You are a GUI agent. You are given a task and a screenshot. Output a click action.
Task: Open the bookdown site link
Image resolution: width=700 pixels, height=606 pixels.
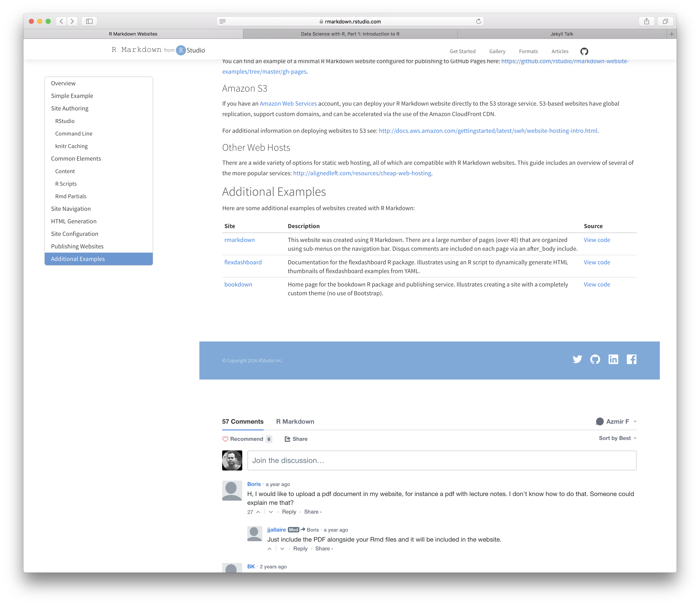click(x=238, y=284)
